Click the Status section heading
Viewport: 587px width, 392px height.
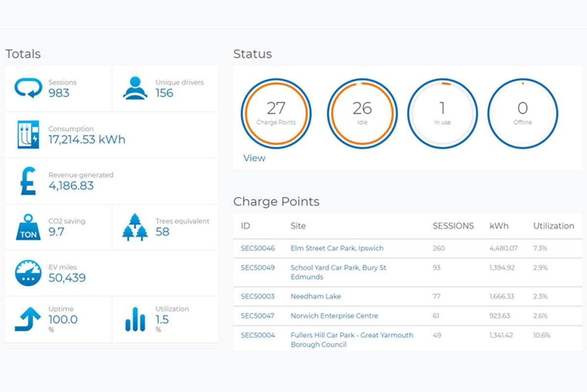tap(252, 54)
